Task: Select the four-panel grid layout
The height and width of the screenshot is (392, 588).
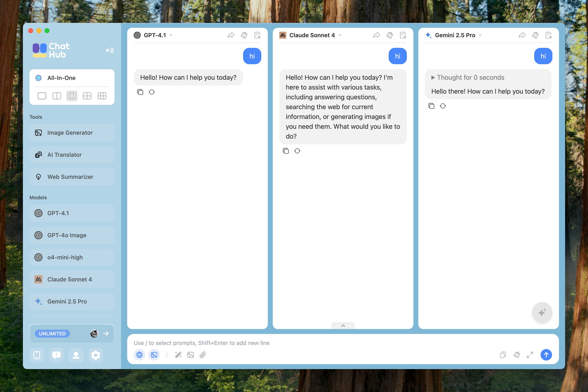Action: 87,96
